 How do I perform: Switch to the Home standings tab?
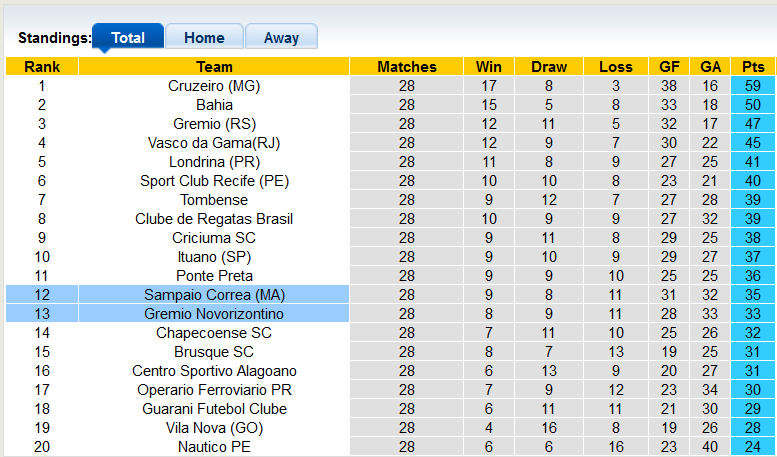click(204, 37)
